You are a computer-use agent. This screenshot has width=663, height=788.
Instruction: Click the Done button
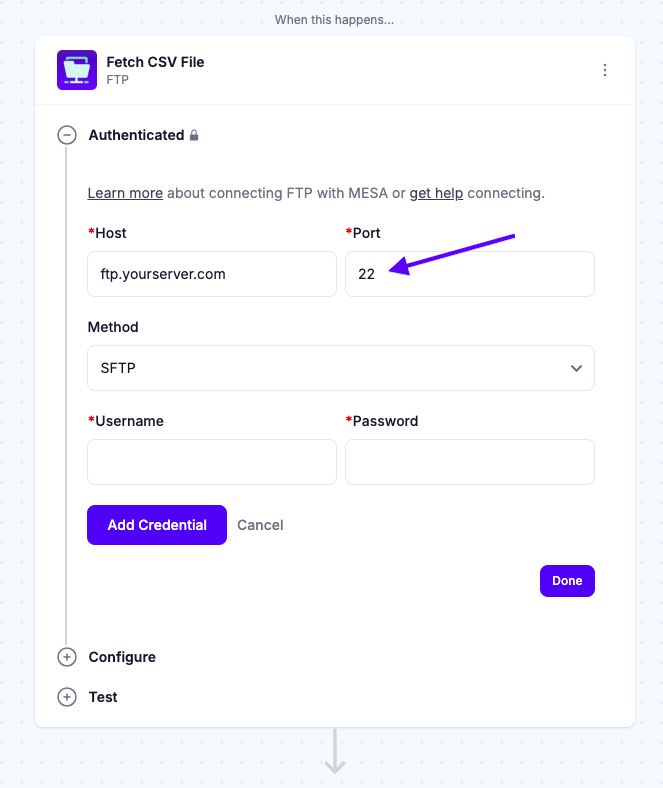[x=567, y=581]
